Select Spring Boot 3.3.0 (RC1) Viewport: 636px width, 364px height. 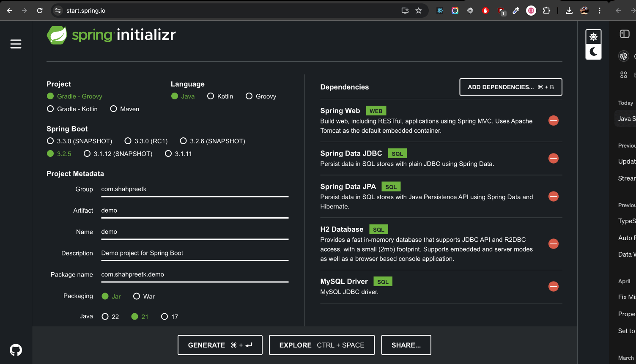coord(146,141)
